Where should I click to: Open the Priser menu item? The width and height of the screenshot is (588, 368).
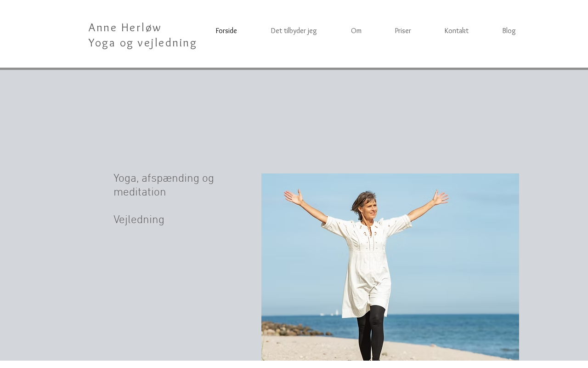click(403, 31)
